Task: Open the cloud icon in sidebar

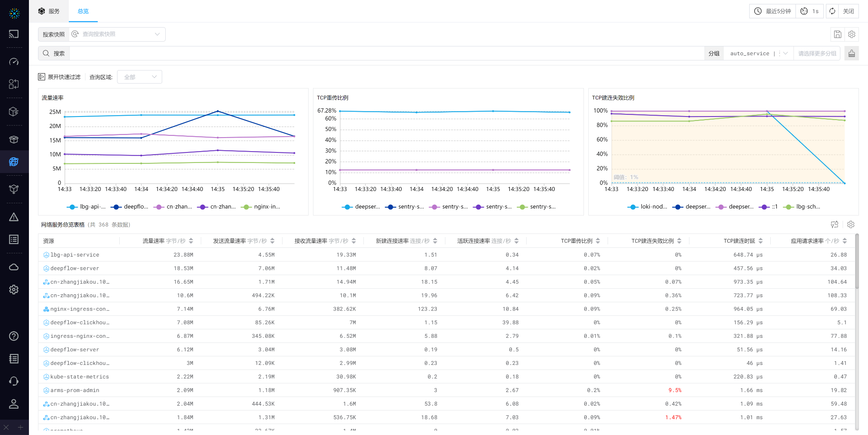Action: (x=14, y=267)
